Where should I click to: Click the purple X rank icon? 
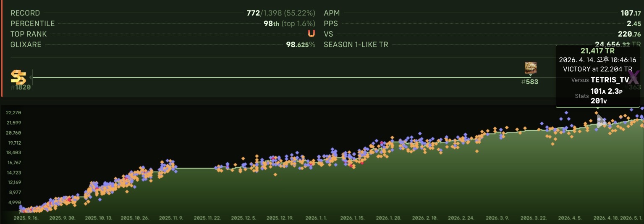pos(634,77)
